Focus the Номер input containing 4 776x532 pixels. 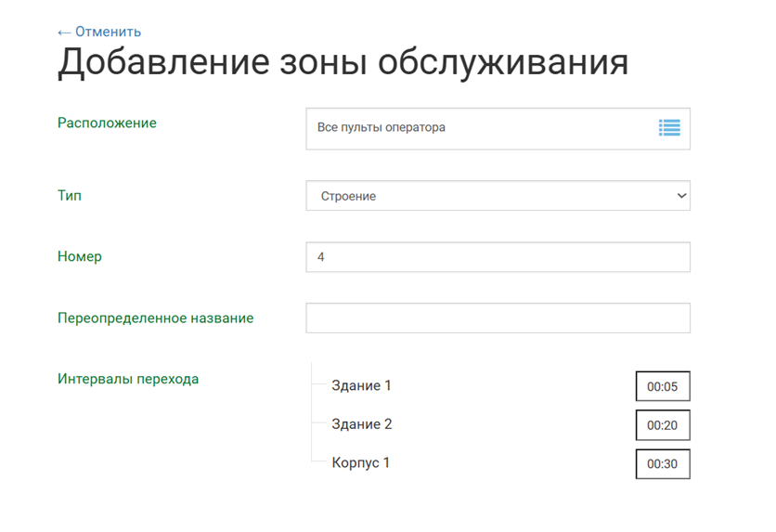[x=498, y=257]
